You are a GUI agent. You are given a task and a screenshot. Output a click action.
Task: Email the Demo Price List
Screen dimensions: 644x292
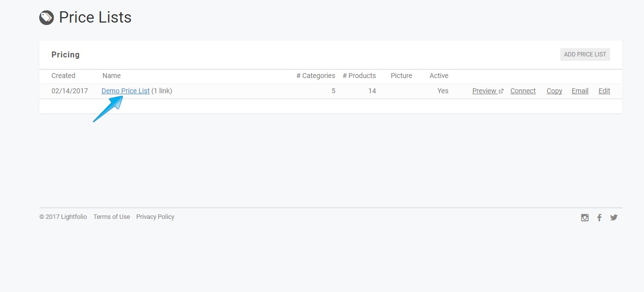pos(580,91)
